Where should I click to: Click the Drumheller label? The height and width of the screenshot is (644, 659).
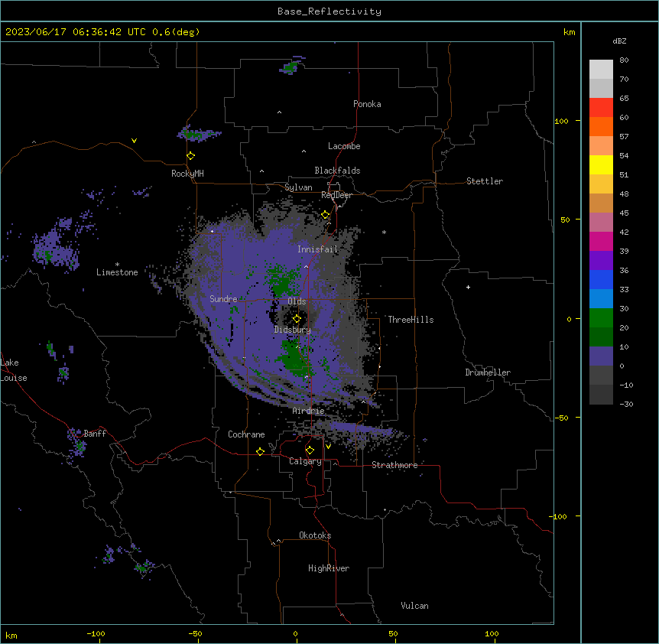tap(488, 372)
